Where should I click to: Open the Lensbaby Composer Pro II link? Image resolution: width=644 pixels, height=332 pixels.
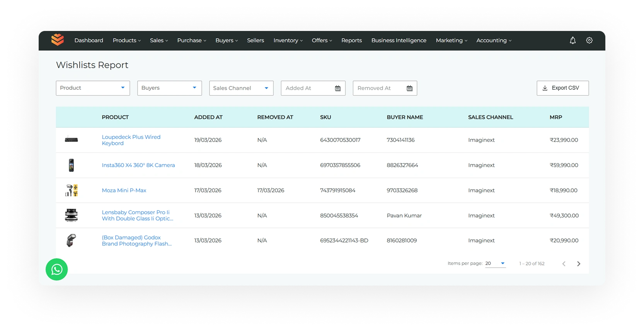tap(137, 216)
